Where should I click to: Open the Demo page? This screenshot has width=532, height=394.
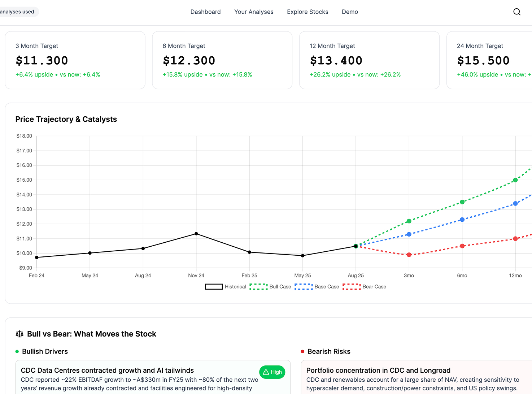(x=350, y=12)
